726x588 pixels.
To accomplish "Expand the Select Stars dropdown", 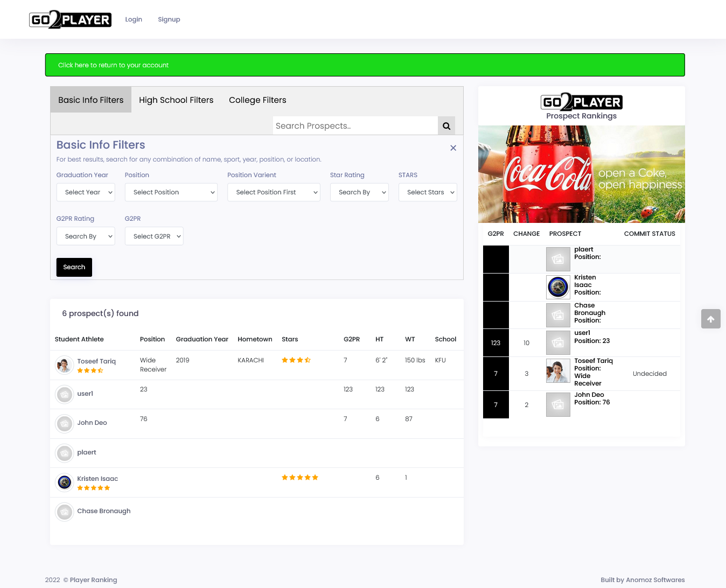I will tap(428, 192).
